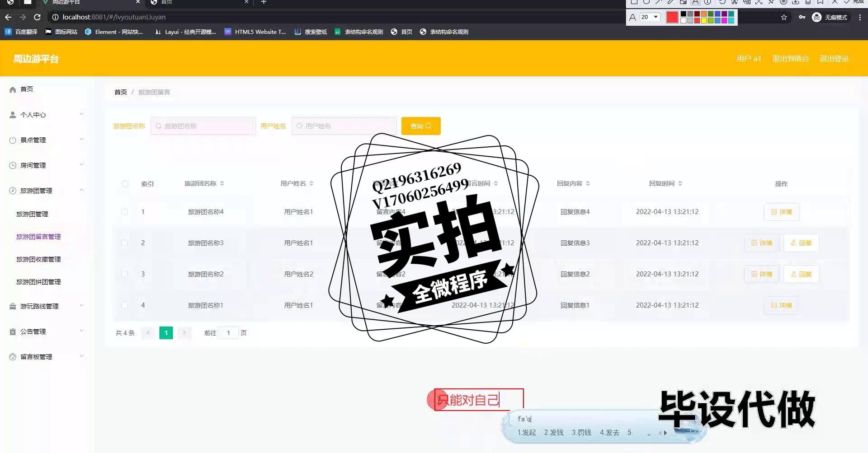
Task: Select 旅游团留言管理 in the sidebar
Action: point(38,237)
